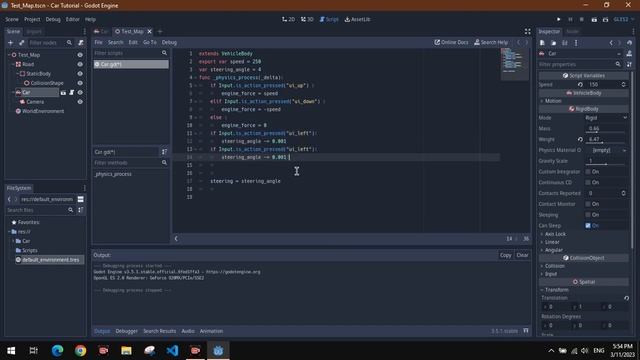The width and height of the screenshot is (640, 360).
Task: Go to previous object in Inspector history
Action: tap(611, 43)
